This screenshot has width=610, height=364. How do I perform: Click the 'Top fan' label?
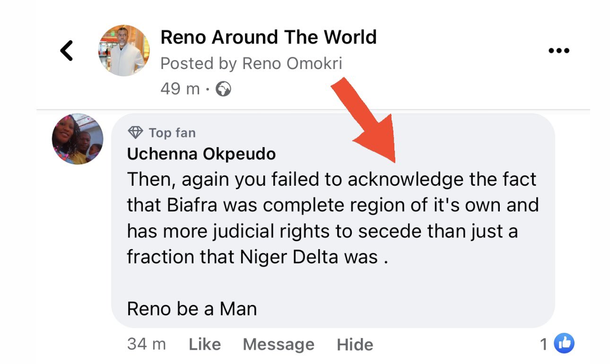coord(172,133)
